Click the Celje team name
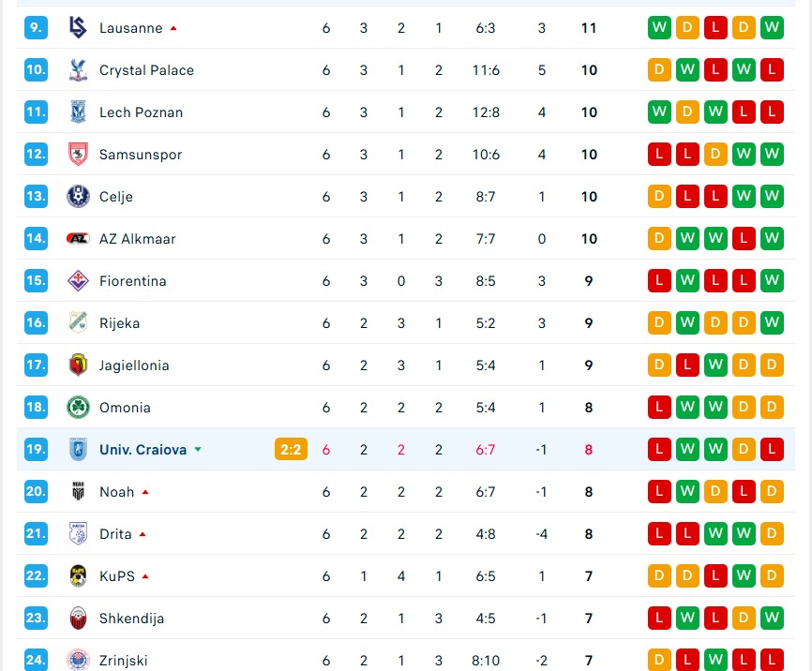This screenshot has height=671, width=812. [x=116, y=197]
